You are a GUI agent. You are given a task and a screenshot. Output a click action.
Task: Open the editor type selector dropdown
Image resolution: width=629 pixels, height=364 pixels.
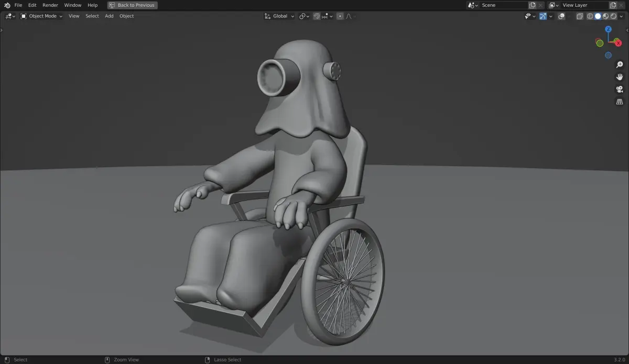point(10,16)
